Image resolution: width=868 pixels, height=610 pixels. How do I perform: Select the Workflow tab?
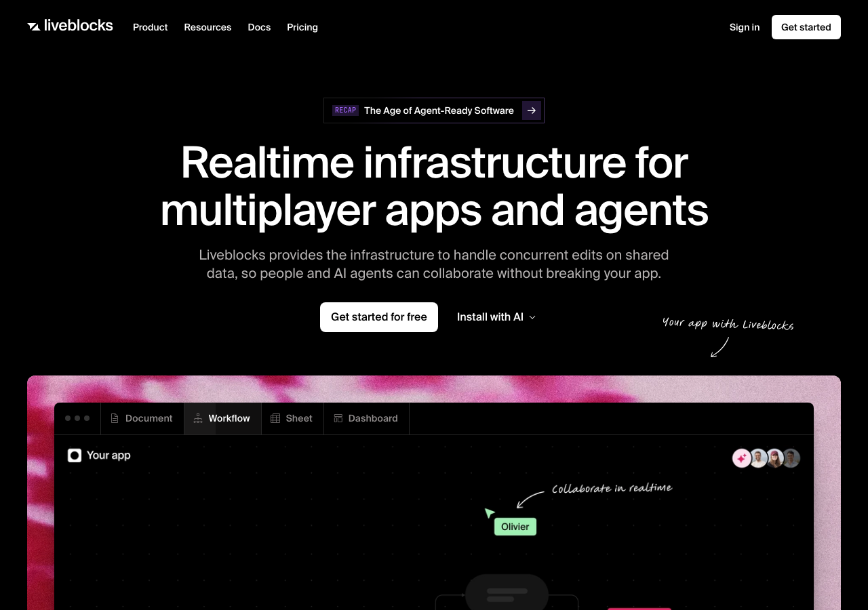pyautogui.click(x=222, y=418)
